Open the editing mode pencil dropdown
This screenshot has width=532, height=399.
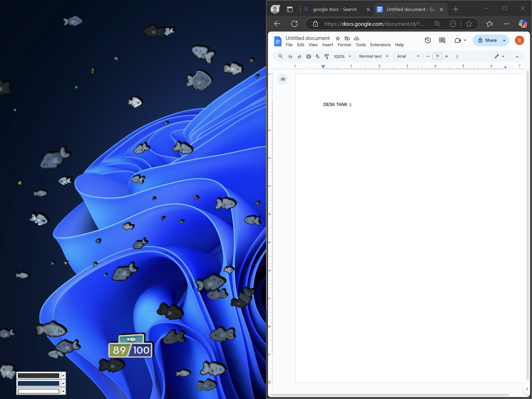(x=499, y=57)
